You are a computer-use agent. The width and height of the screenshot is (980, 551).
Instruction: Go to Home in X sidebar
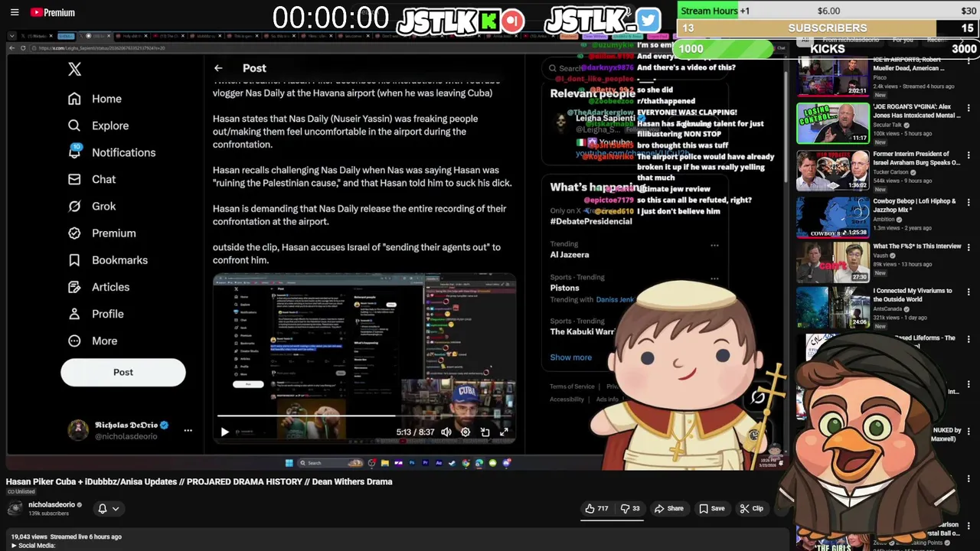(x=95, y=99)
